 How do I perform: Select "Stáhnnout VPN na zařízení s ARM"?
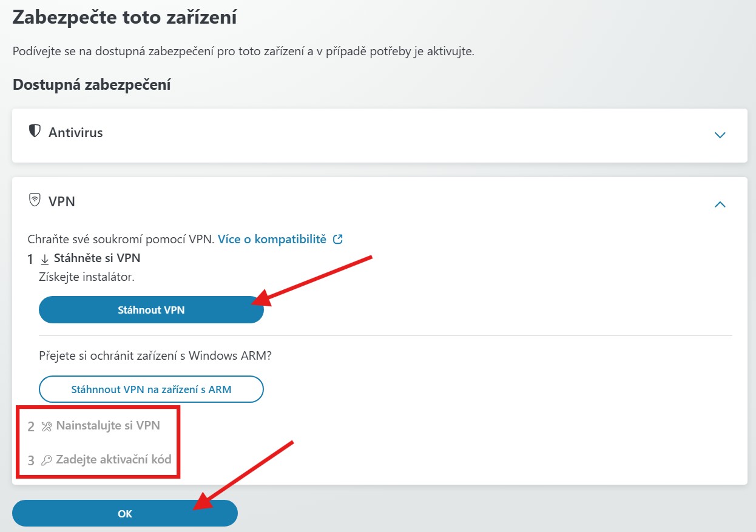151,389
